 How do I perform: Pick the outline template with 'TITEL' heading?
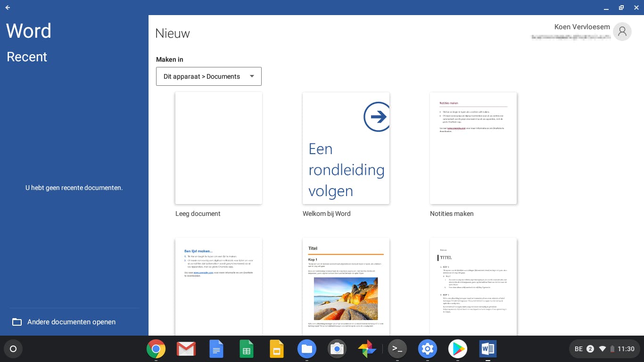473,287
